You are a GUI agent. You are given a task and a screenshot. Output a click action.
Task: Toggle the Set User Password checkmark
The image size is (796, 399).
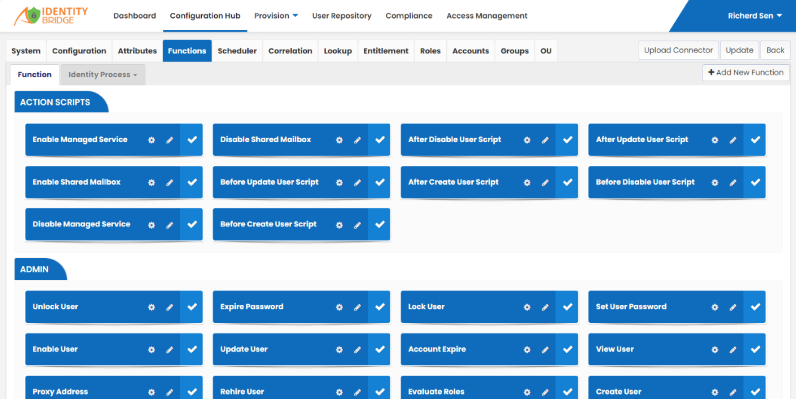(x=755, y=307)
